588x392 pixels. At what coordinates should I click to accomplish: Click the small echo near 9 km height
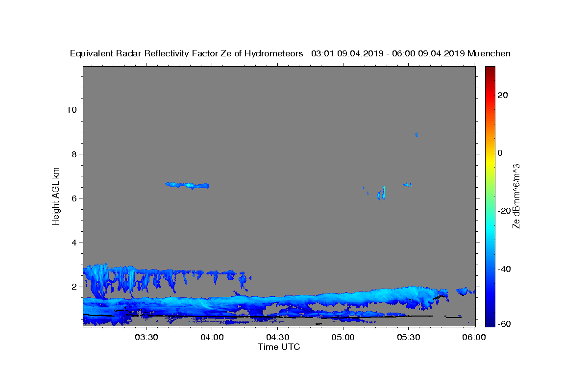[416, 134]
